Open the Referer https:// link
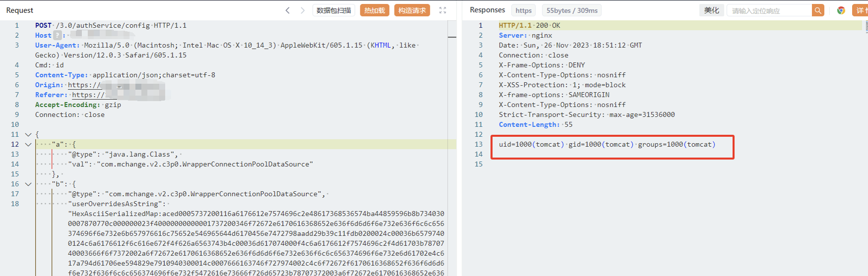Image resolution: width=868 pixels, height=276 pixels. point(88,95)
